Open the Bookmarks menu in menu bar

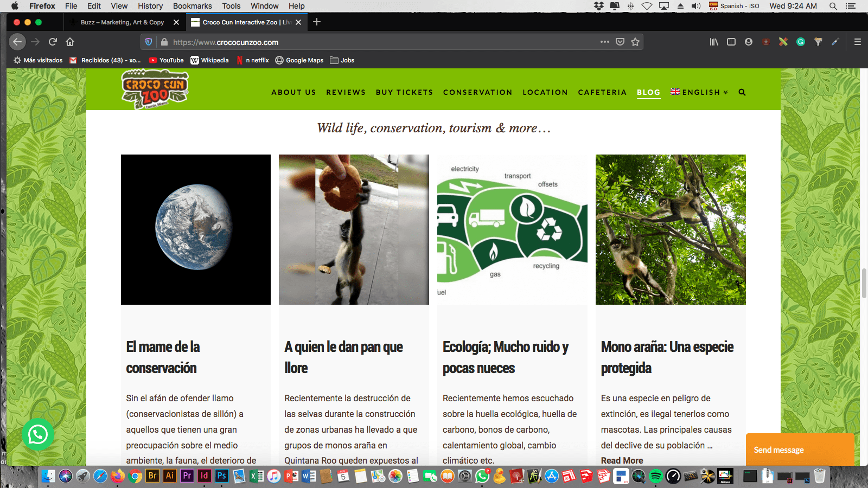[192, 6]
